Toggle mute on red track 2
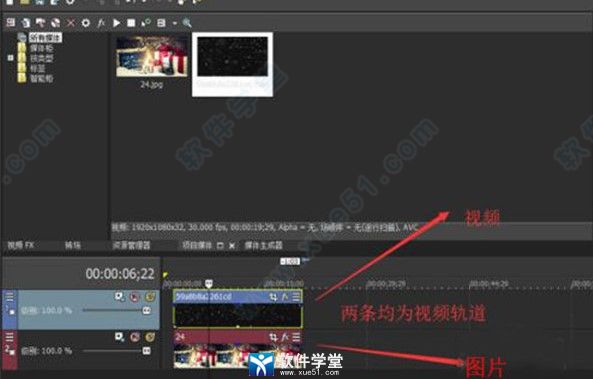Image resolution: width=593 pixels, height=379 pixels. 135,337
